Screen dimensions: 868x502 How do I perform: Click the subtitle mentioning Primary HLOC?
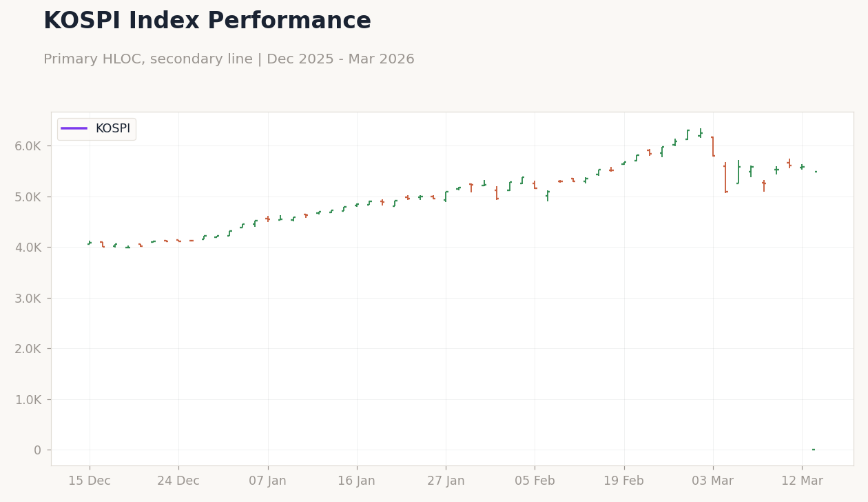click(229, 59)
